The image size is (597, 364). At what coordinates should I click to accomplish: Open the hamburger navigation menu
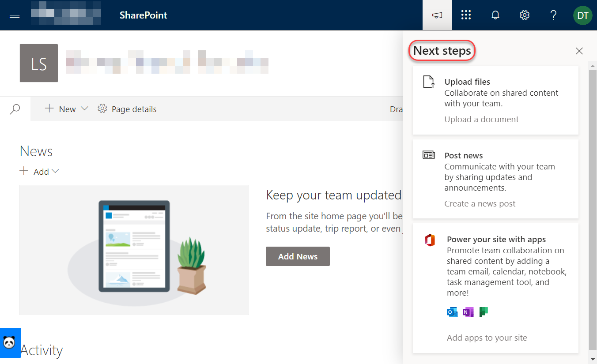tap(15, 15)
